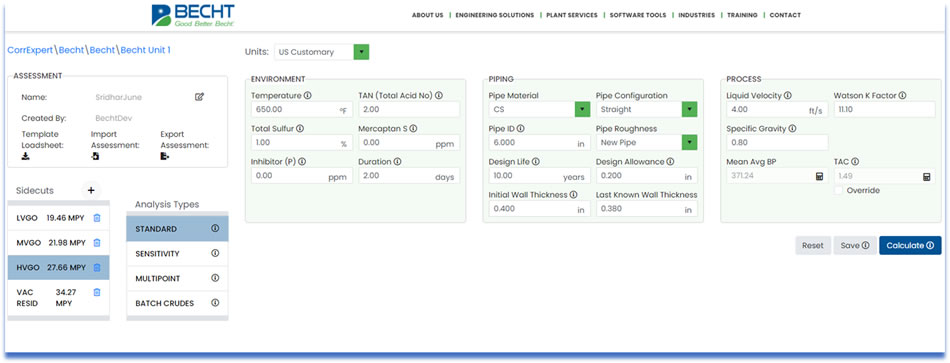The height and width of the screenshot is (363, 950).
Task: Click the Import Assessment icon
Action: (95, 156)
